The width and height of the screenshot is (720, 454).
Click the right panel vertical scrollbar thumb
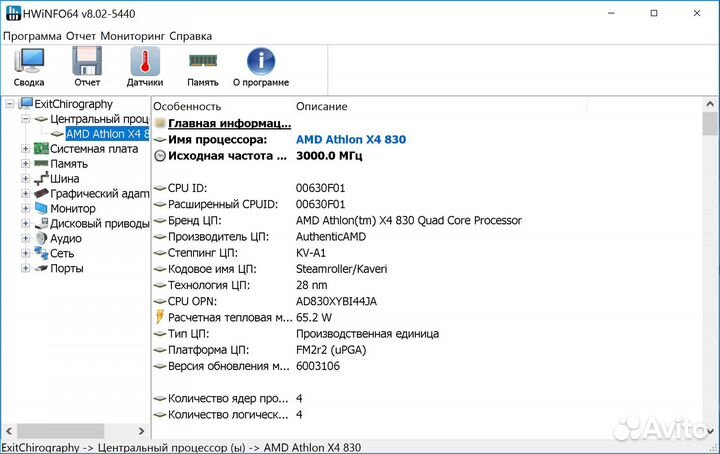click(x=710, y=123)
